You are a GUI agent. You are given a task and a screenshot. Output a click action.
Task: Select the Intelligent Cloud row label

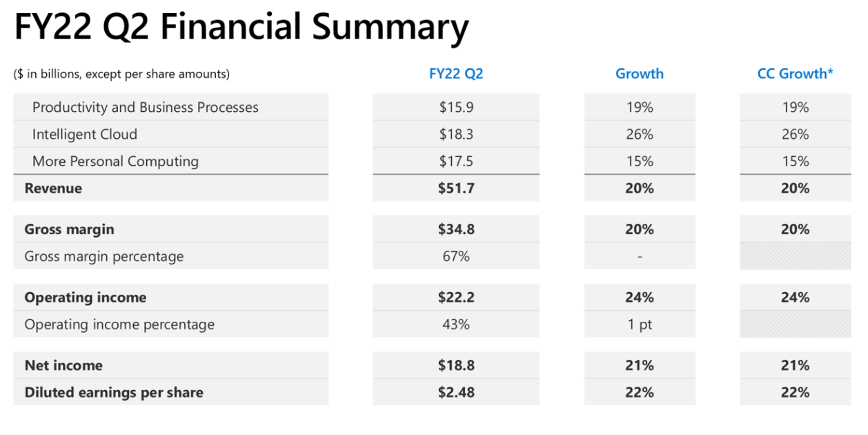[x=84, y=135]
